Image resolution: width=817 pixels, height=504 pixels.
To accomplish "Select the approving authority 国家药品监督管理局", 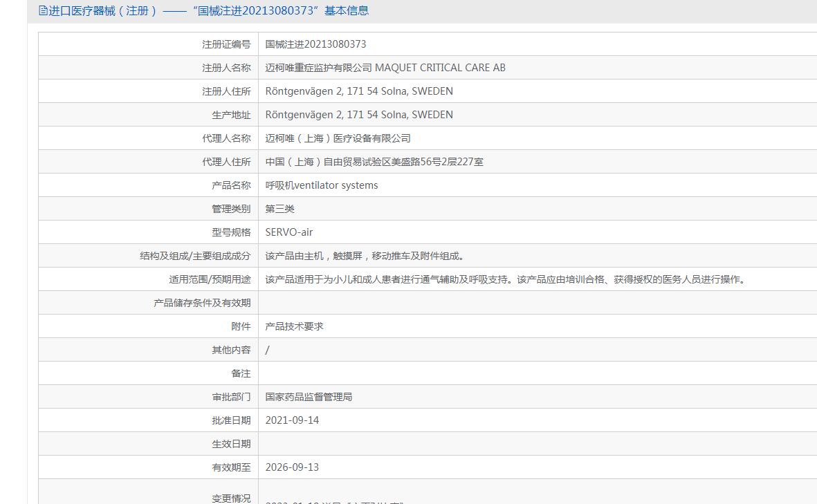I will coord(309,397).
